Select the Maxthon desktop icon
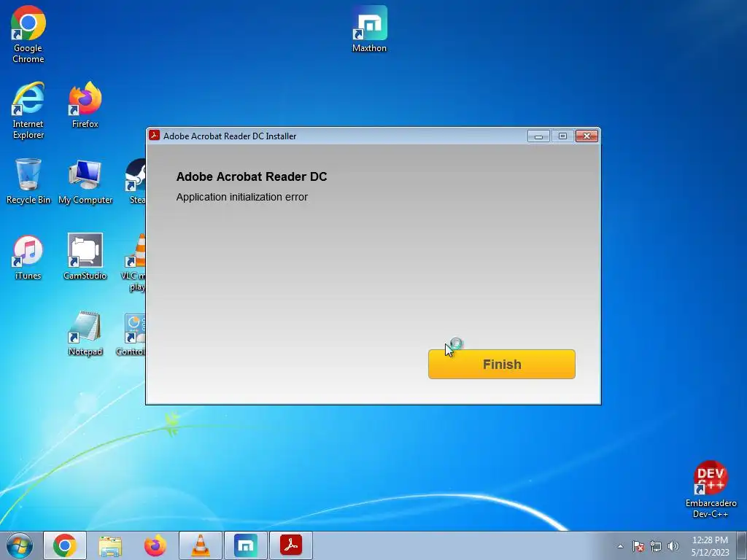Screen dimensions: 747x560 tap(370, 29)
